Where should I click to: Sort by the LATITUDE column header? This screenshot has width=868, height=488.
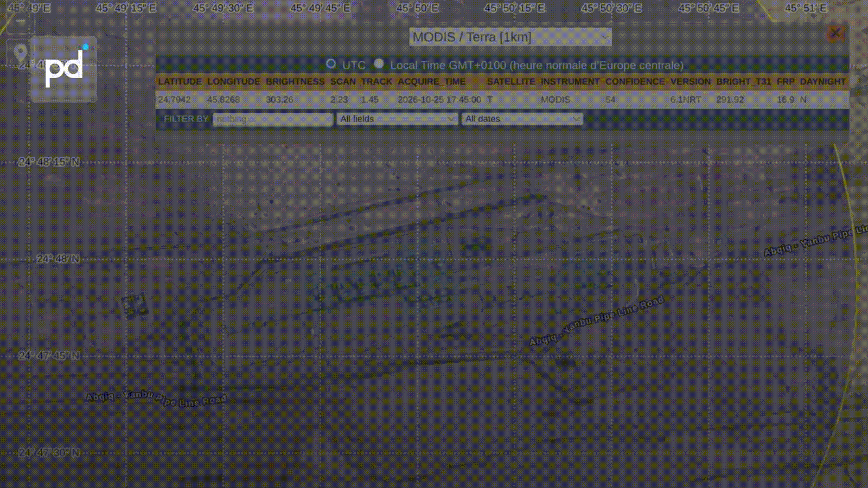(180, 81)
